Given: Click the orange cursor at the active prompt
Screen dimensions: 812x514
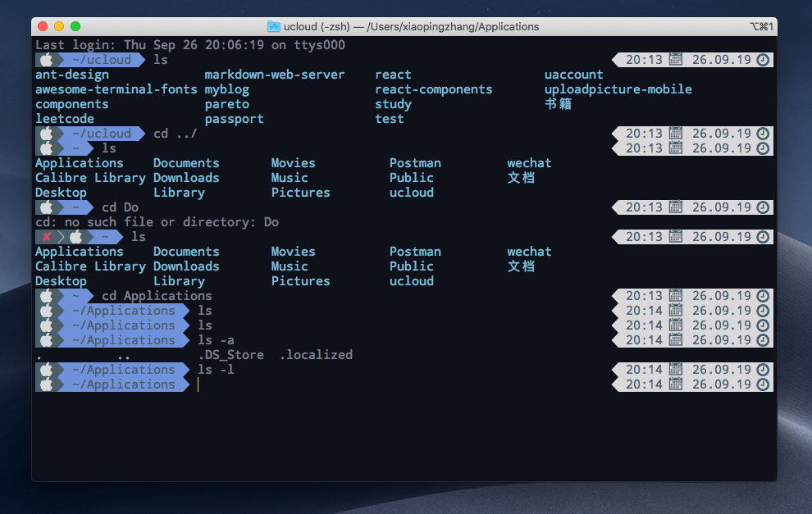Looking at the screenshot, I should pyautogui.click(x=198, y=384).
